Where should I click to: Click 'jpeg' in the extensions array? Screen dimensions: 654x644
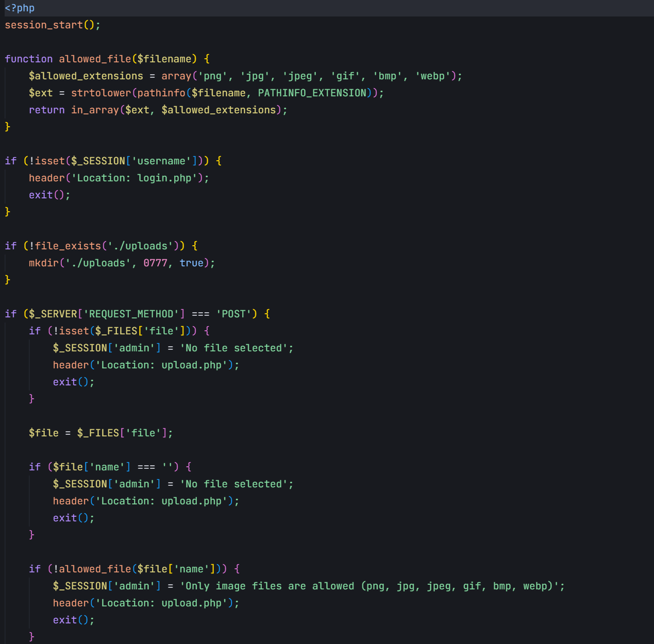point(300,76)
